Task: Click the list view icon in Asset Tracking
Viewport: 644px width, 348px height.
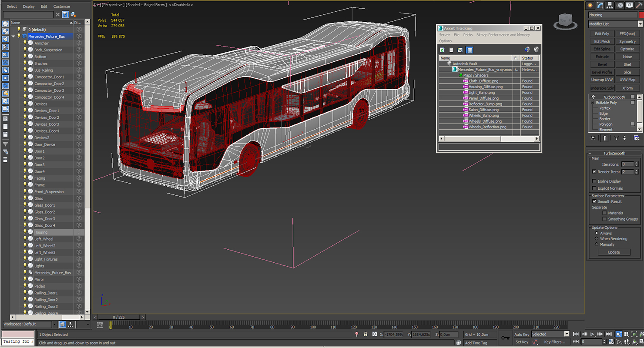Action: [x=451, y=50]
